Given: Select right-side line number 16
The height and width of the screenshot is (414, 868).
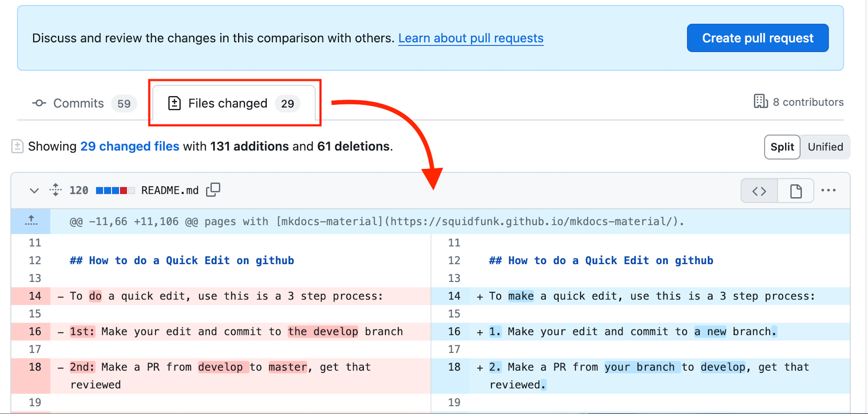Looking at the screenshot, I should click(450, 332).
